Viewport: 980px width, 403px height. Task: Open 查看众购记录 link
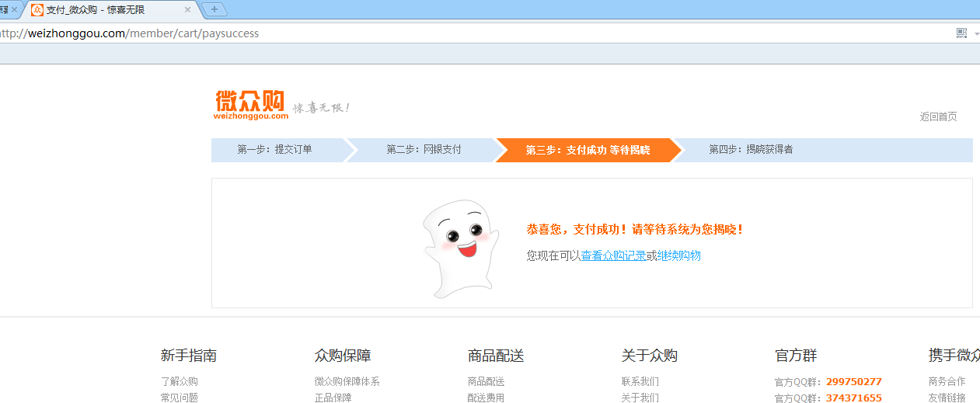click(613, 255)
